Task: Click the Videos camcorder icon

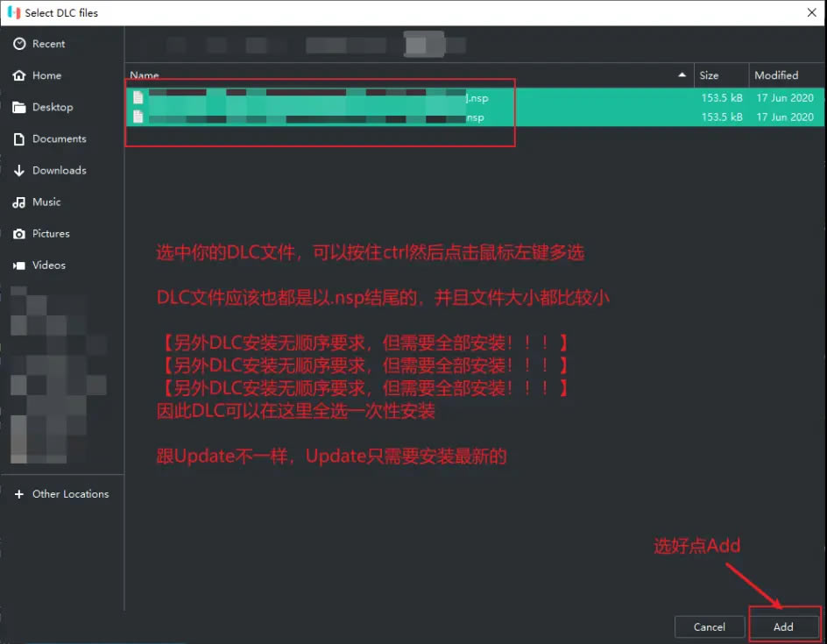Action: [19, 265]
